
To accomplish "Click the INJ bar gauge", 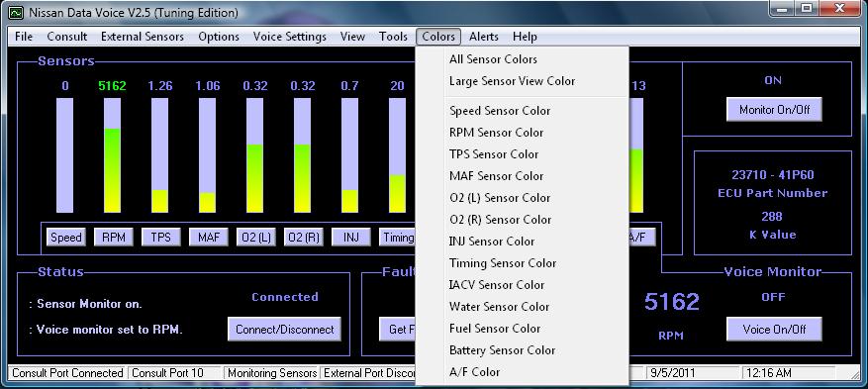I will pyautogui.click(x=349, y=155).
